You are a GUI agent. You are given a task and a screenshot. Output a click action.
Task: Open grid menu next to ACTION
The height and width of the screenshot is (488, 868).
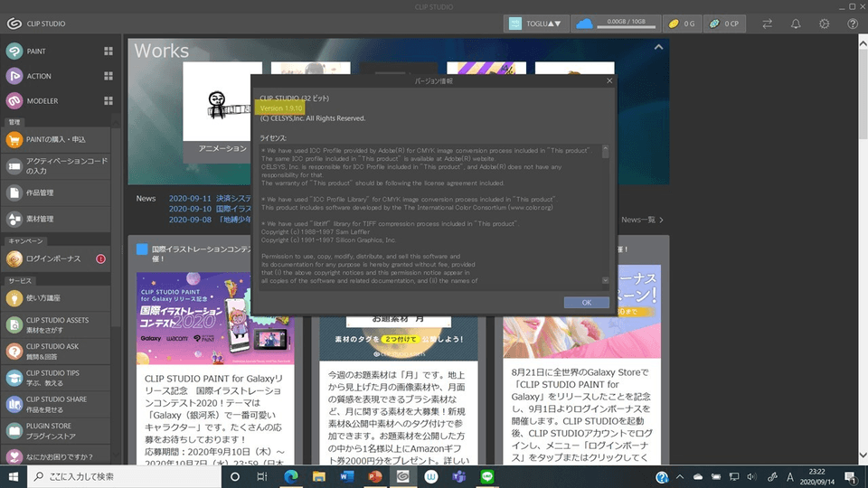tap(108, 76)
